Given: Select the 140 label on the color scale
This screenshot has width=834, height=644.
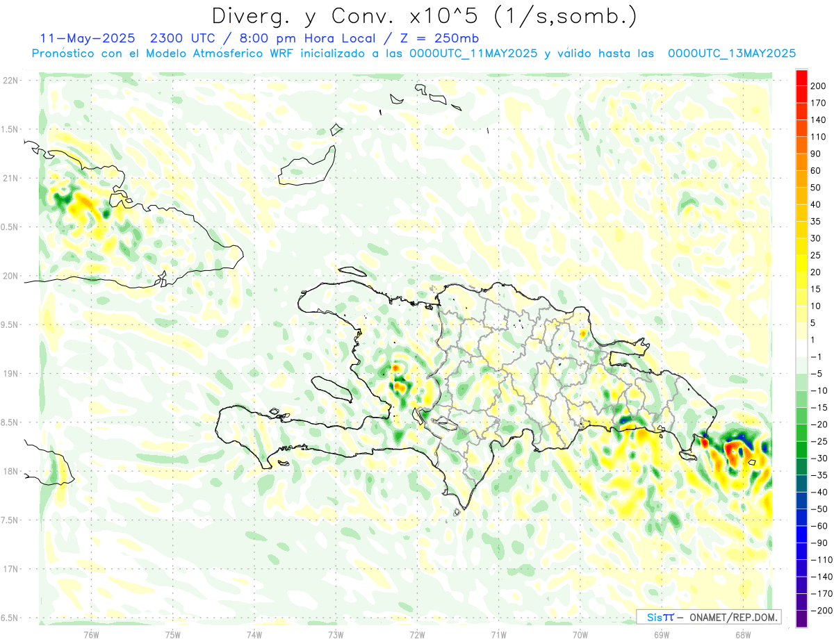Looking at the screenshot, I should click(819, 119).
